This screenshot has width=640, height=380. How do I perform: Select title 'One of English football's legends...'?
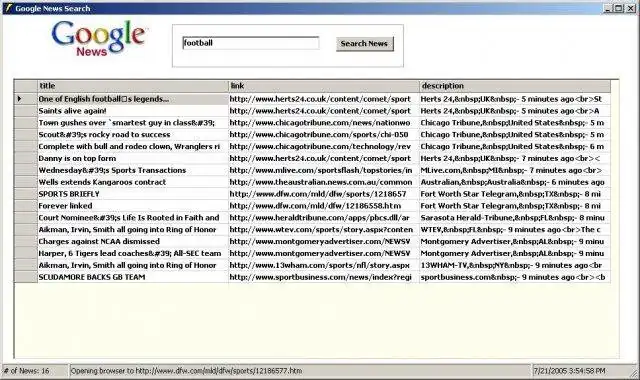133,99
